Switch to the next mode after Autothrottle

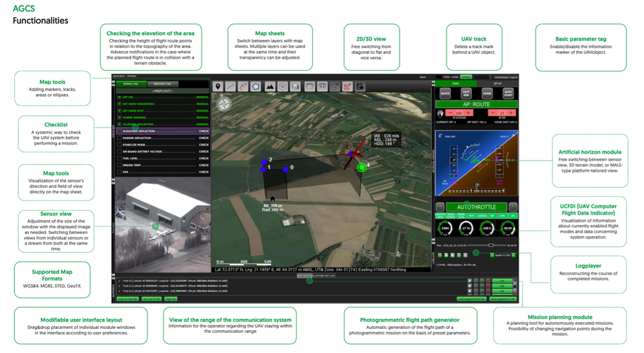[513, 207]
